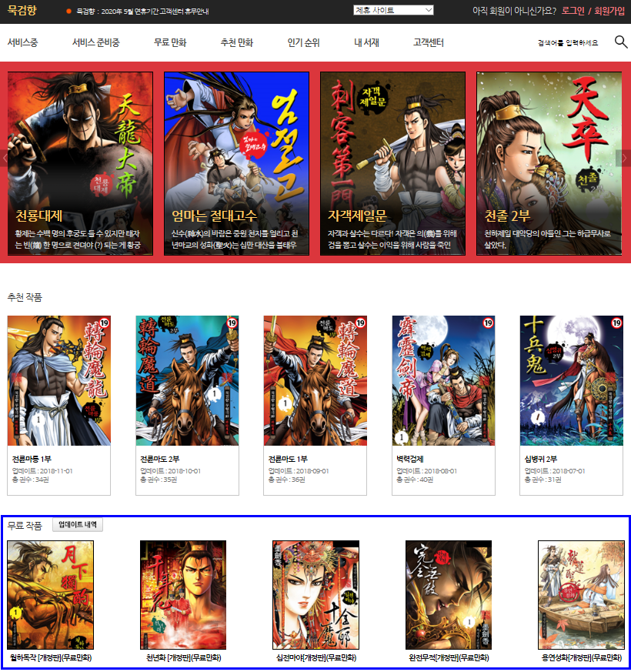
Task: Open 용연성화 free comic cover
Action: coord(581,595)
